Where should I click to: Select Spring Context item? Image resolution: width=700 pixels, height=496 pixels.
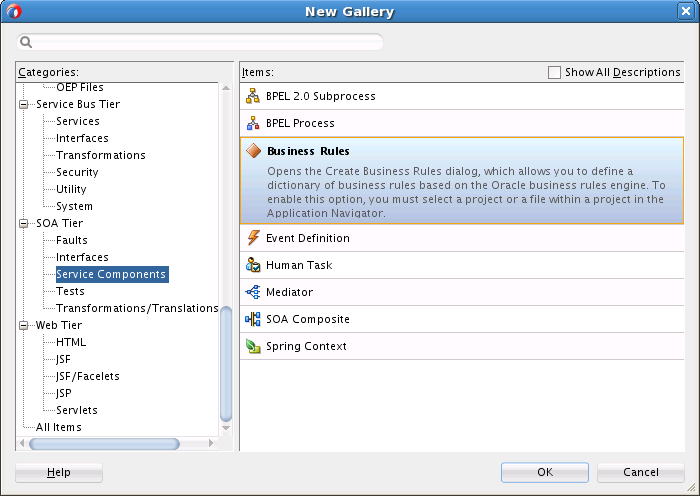pos(462,346)
